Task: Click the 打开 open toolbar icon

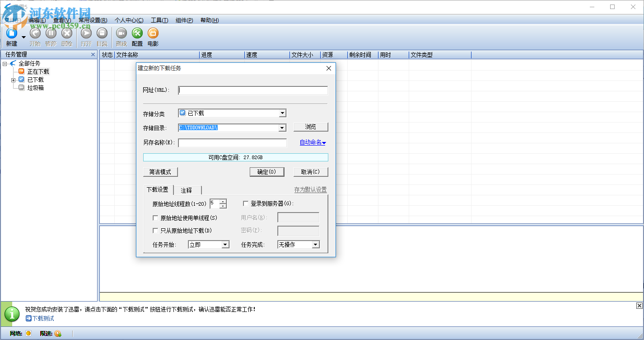Action: pos(86,33)
